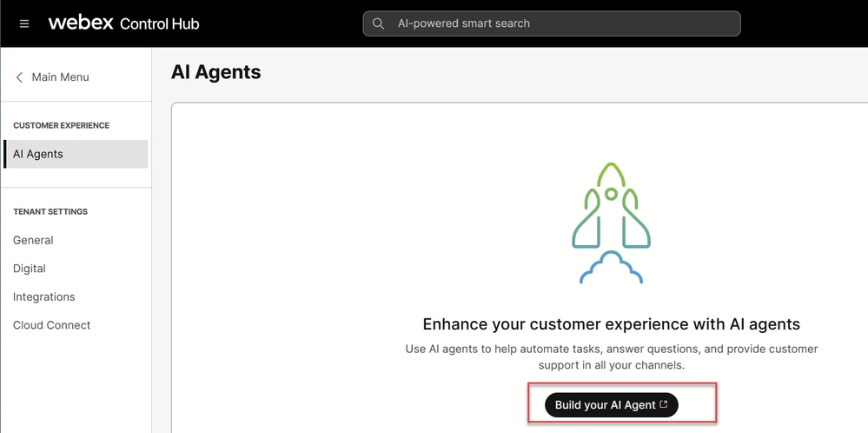
Task: Open General tenant settings
Action: coord(33,240)
